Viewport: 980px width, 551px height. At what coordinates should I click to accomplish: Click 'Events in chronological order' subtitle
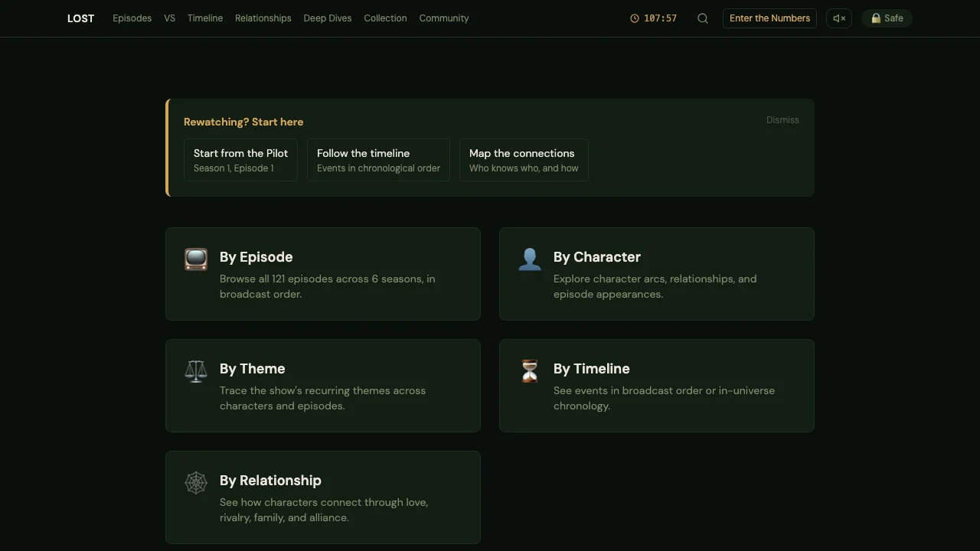378,168
